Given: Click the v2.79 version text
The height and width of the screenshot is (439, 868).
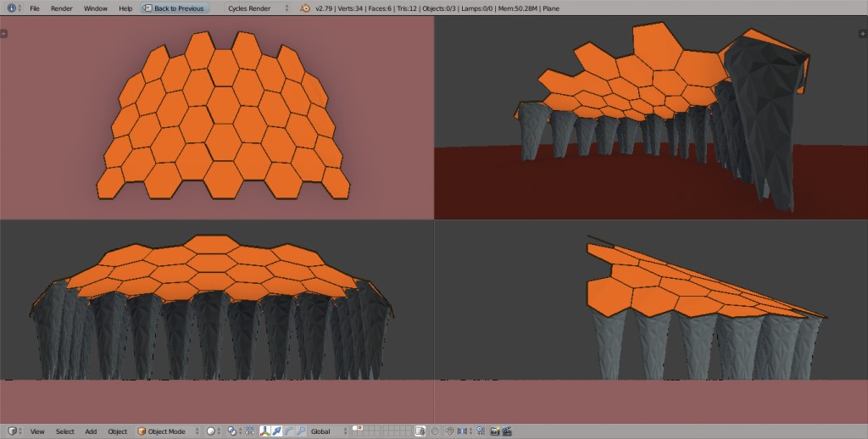Looking at the screenshot, I should tap(325, 8).
